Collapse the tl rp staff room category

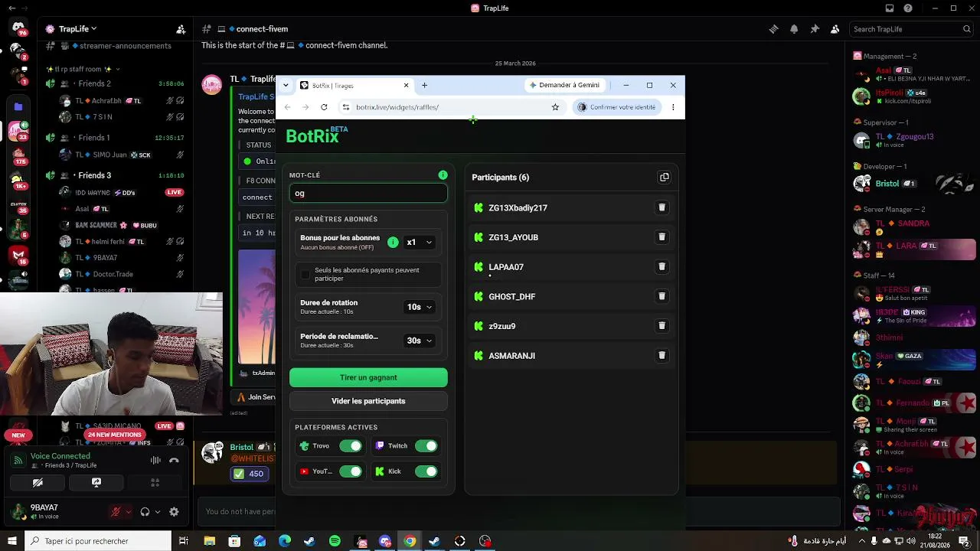(x=83, y=69)
